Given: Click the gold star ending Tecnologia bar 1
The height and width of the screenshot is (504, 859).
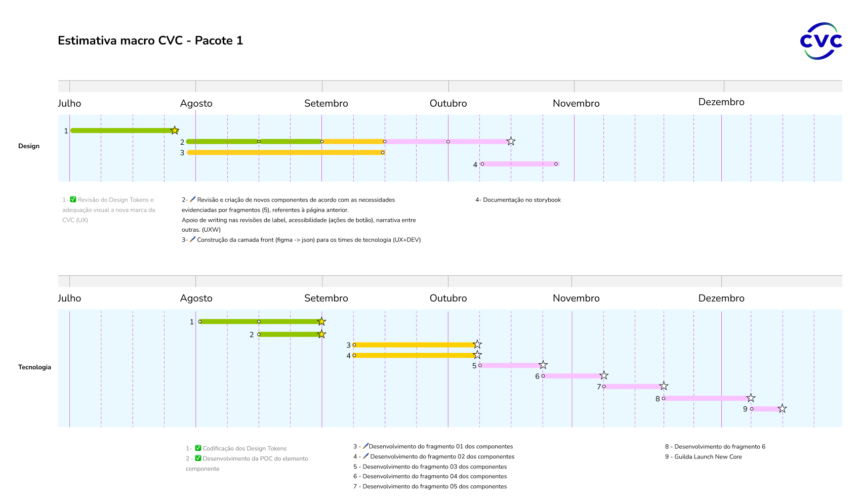Looking at the screenshot, I should click(x=321, y=321).
